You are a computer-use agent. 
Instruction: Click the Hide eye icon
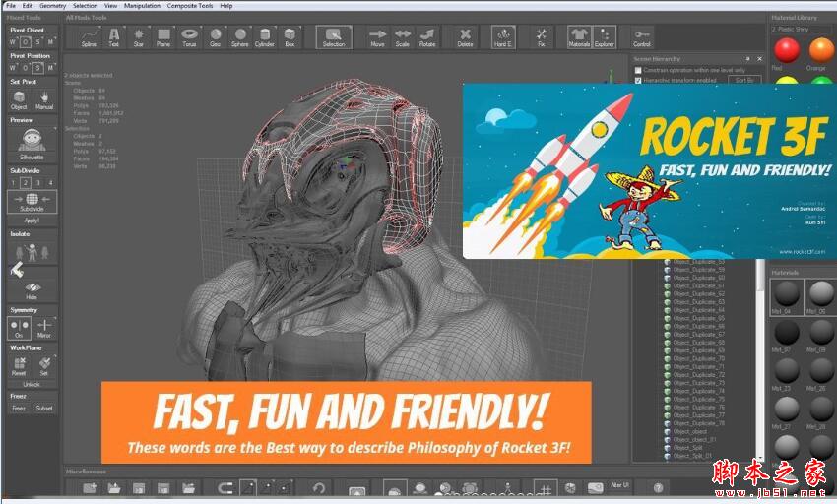32,290
